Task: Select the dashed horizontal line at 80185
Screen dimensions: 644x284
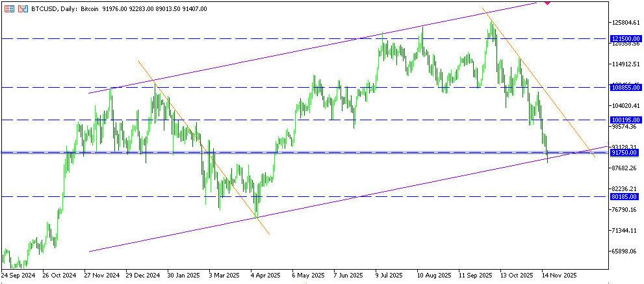Action: click(x=325, y=196)
